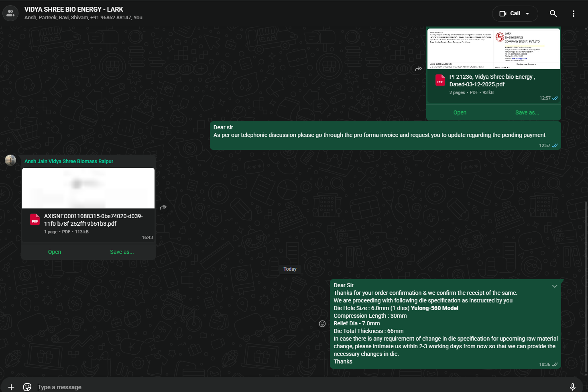The width and height of the screenshot is (588, 392).
Task: Click the AXISNEO PDF preview thumbnail
Action: pyautogui.click(x=88, y=188)
